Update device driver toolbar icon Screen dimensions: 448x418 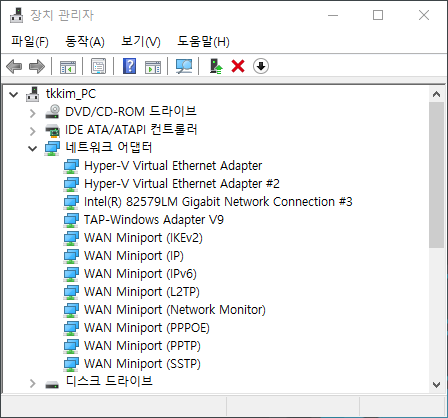click(216, 66)
